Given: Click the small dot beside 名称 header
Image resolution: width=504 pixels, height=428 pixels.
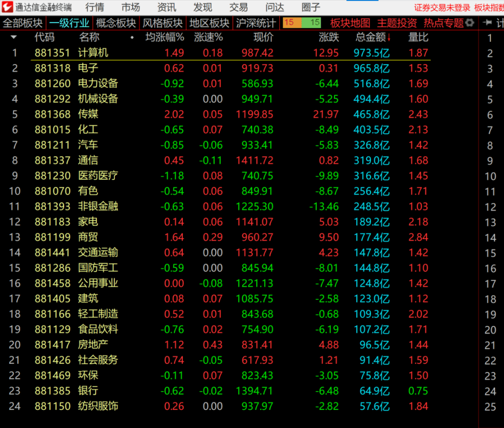Looking at the screenshot, I should point(132,38).
